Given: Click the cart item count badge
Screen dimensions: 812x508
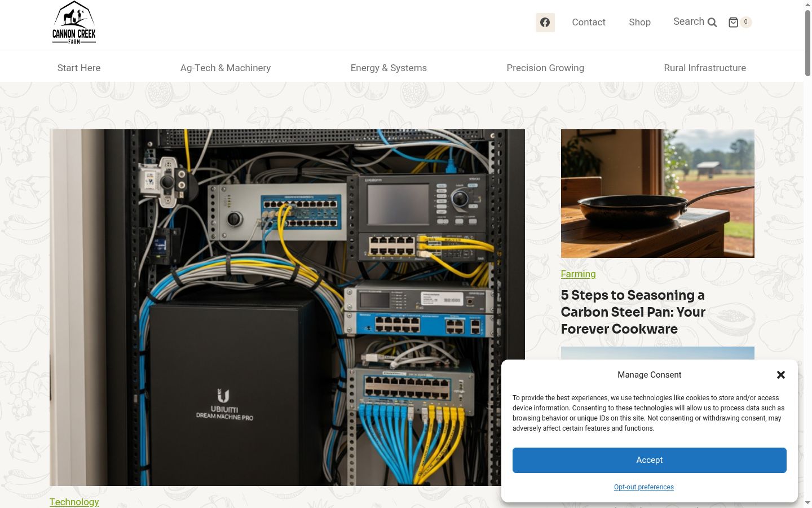Looking at the screenshot, I should click(745, 22).
